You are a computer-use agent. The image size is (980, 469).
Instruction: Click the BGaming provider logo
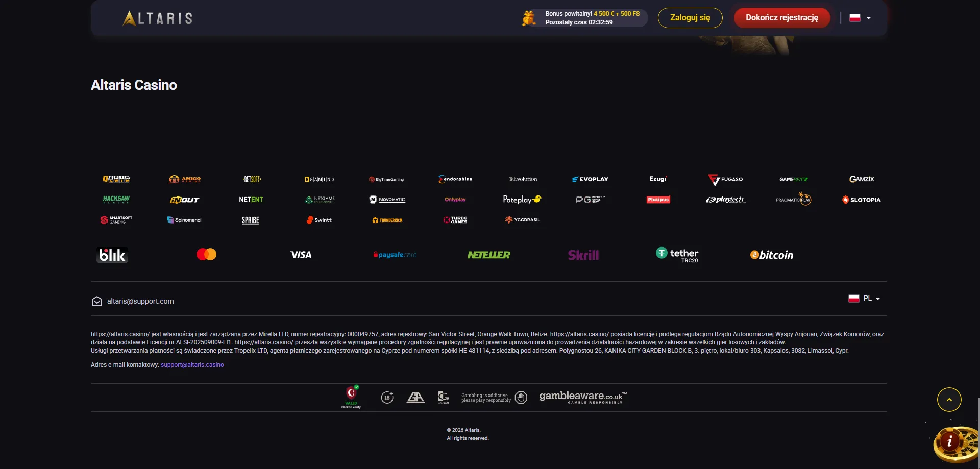pyautogui.click(x=320, y=179)
